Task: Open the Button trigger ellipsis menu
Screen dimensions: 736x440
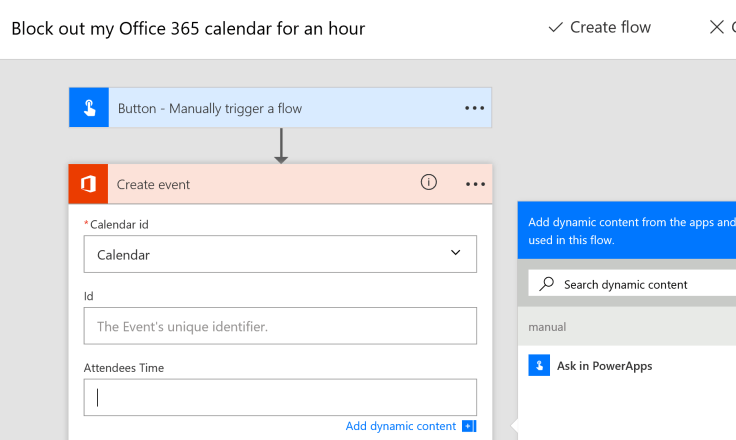Action: click(474, 108)
